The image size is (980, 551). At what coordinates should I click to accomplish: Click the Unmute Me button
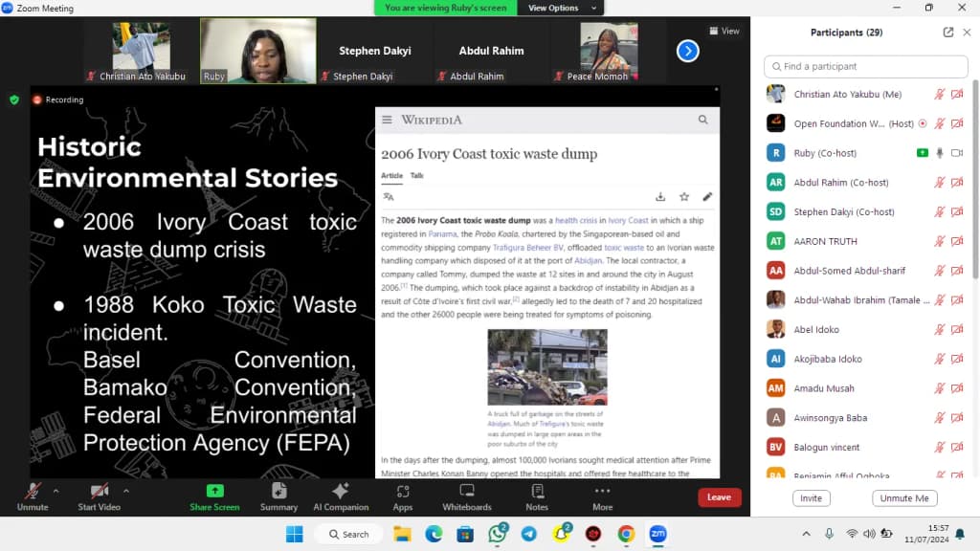tap(904, 497)
